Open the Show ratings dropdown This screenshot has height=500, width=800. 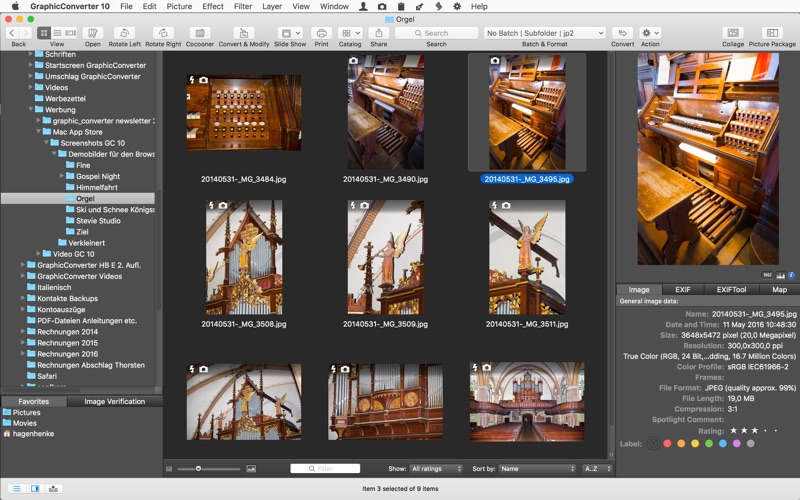coord(436,468)
